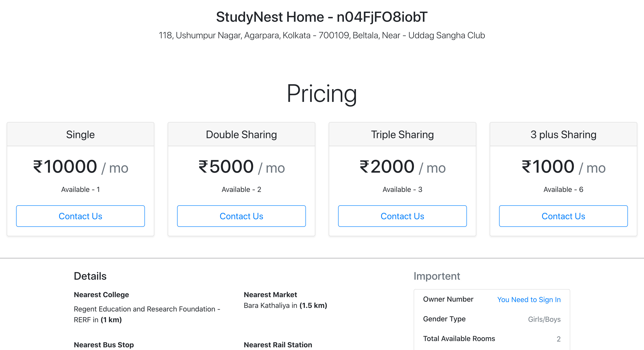The width and height of the screenshot is (644, 350).
Task: Click the StudyNest Home page title
Action: pos(322,17)
